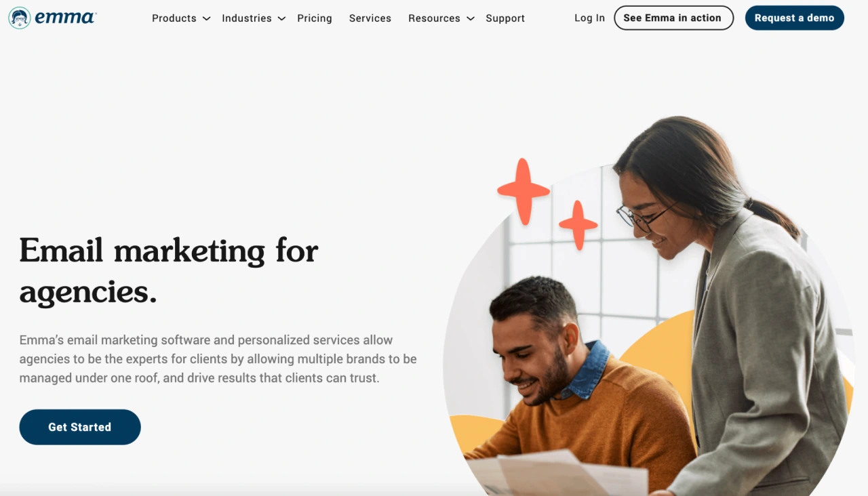Open the Products menu
This screenshot has width=868, height=496.
pyautogui.click(x=174, y=18)
